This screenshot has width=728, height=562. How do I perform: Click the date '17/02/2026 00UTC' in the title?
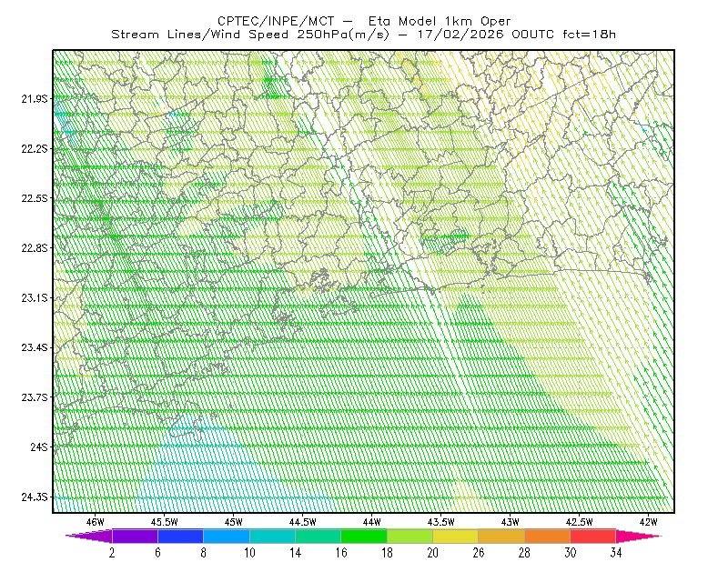[x=486, y=35]
